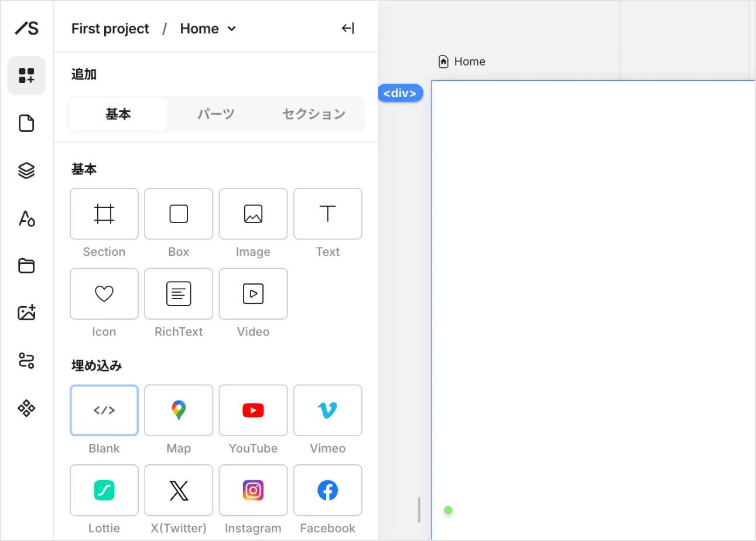Click the 基本 section heading above Section
This screenshot has width=756, height=541.
coord(84,169)
